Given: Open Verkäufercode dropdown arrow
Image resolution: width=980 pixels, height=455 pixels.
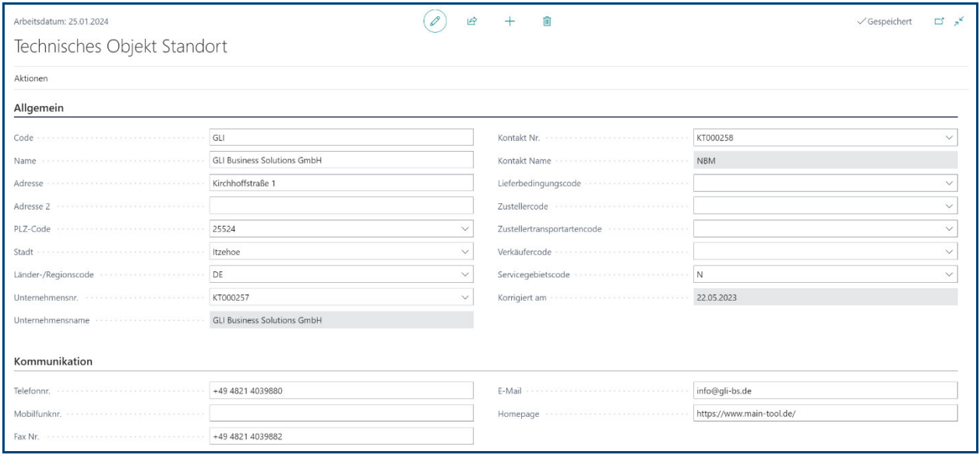Looking at the screenshot, I should coord(949,252).
